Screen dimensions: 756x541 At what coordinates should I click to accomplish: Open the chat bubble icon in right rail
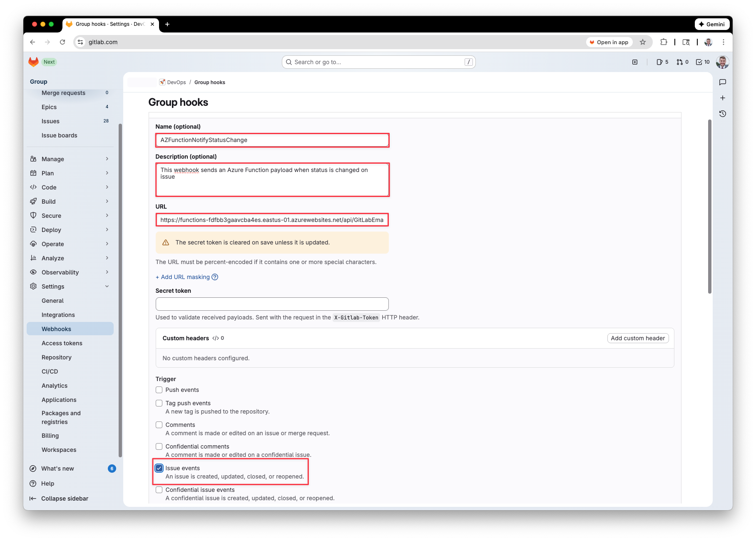(723, 82)
